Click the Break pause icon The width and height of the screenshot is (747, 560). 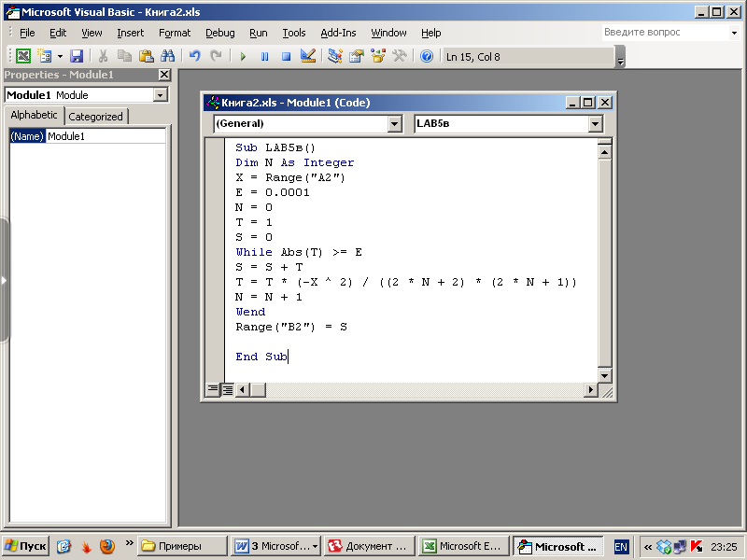coord(265,56)
